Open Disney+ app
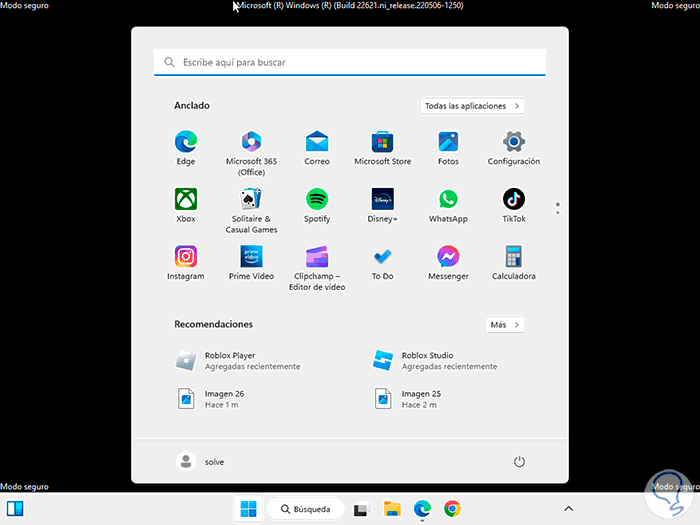700x525 pixels. [x=383, y=205]
